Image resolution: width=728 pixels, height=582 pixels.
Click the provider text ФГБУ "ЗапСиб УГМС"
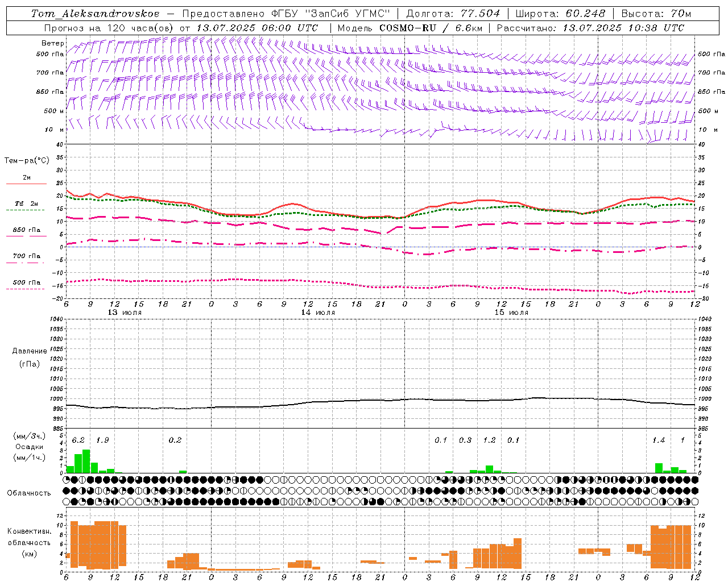click(x=330, y=13)
